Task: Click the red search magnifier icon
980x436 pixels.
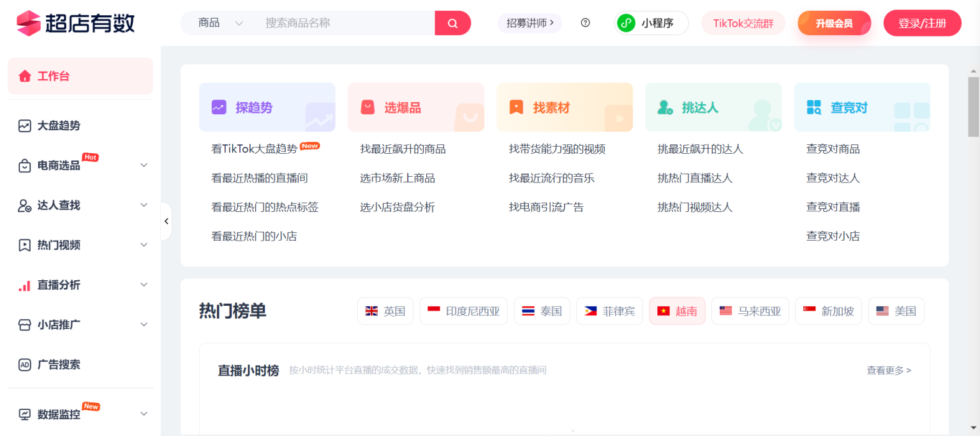Action: (x=452, y=22)
